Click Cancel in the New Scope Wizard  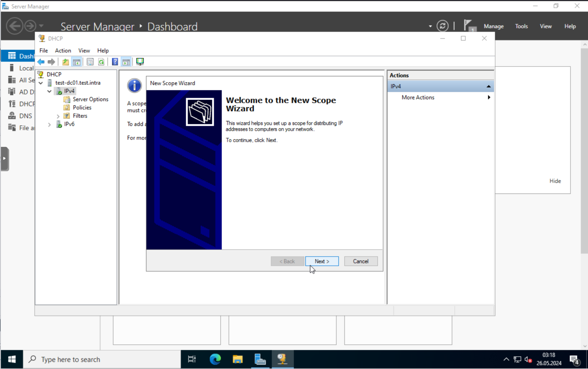coord(361,261)
